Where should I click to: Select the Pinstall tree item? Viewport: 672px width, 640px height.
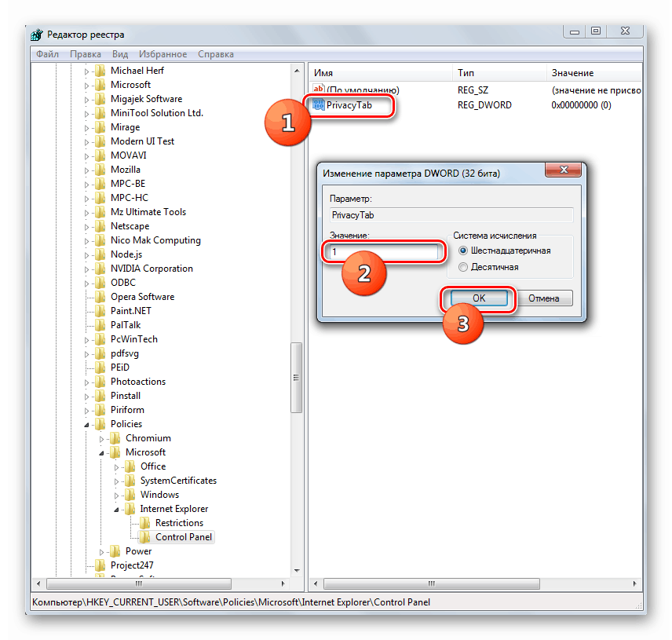tap(126, 396)
